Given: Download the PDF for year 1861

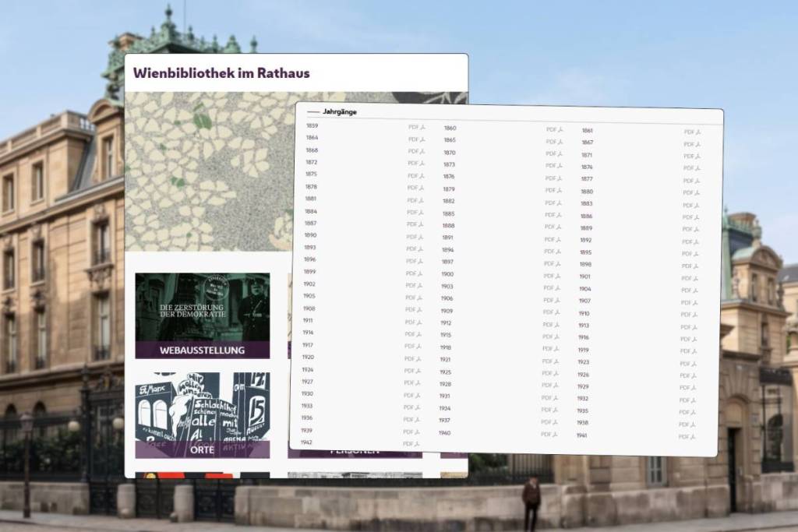Looking at the screenshot, I should click(x=693, y=132).
